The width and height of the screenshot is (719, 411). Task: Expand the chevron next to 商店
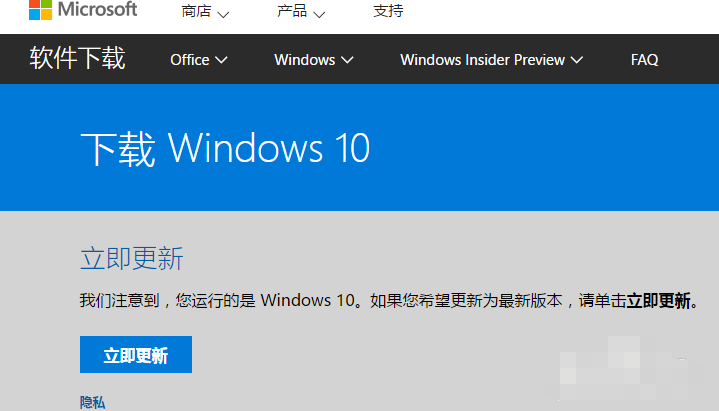coord(222,14)
